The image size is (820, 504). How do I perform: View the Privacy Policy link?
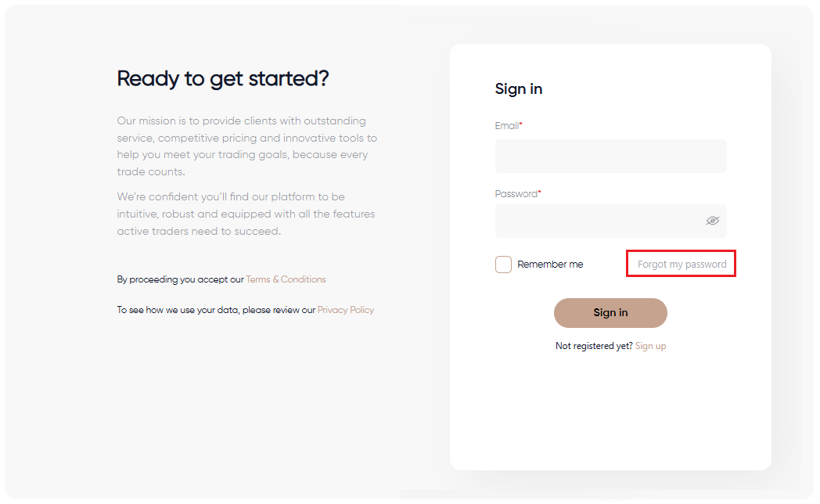point(346,309)
